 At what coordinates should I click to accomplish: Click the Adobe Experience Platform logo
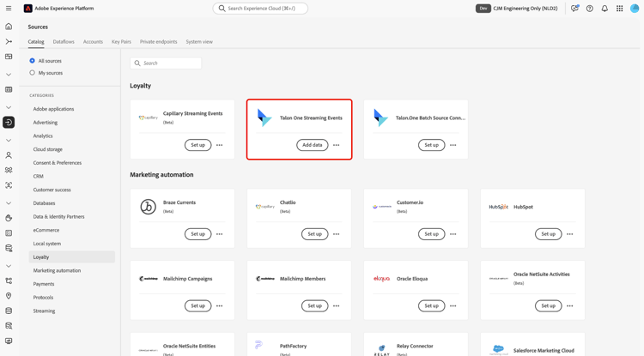coord(28,9)
